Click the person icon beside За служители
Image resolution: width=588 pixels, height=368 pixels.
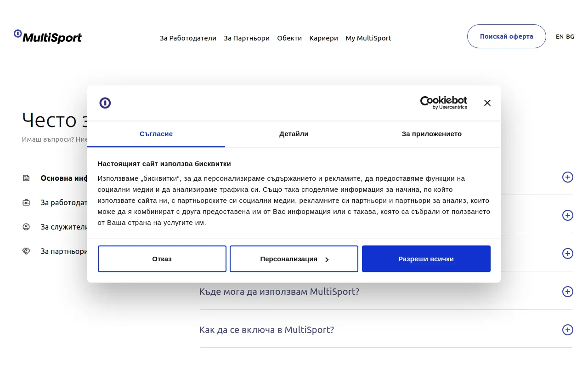(x=26, y=227)
